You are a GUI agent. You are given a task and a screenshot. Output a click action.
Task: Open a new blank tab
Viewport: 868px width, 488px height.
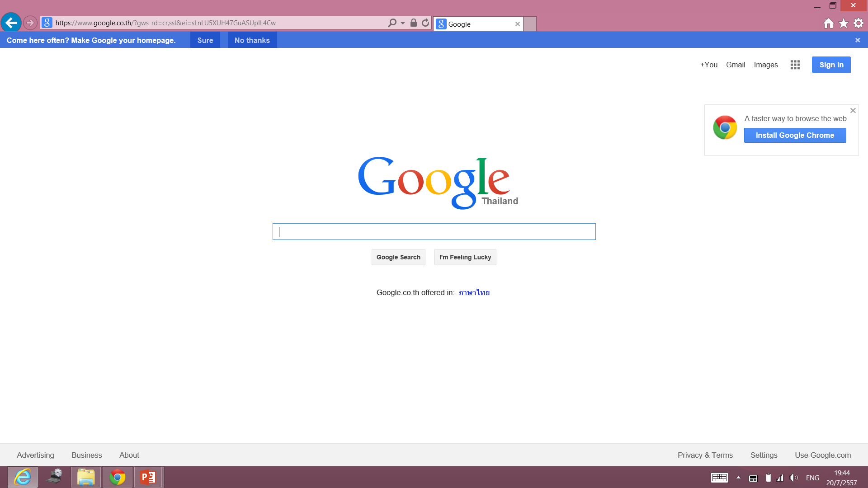pos(530,24)
